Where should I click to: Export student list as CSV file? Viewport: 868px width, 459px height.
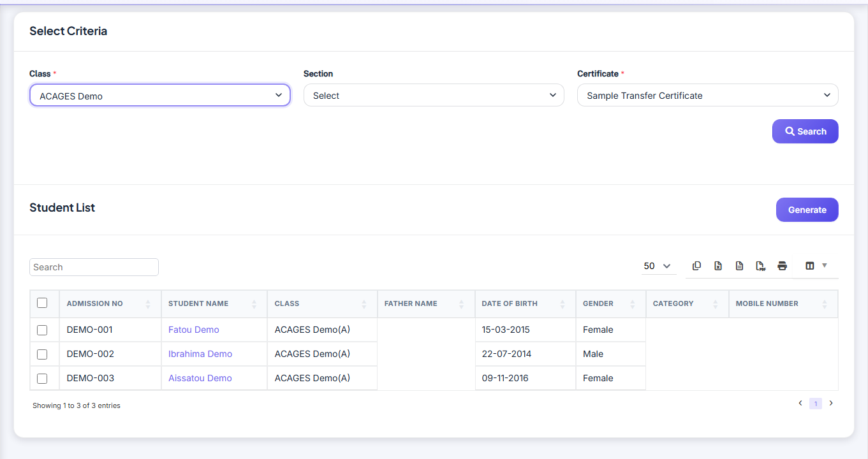pyautogui.click(x=739, y=266)
